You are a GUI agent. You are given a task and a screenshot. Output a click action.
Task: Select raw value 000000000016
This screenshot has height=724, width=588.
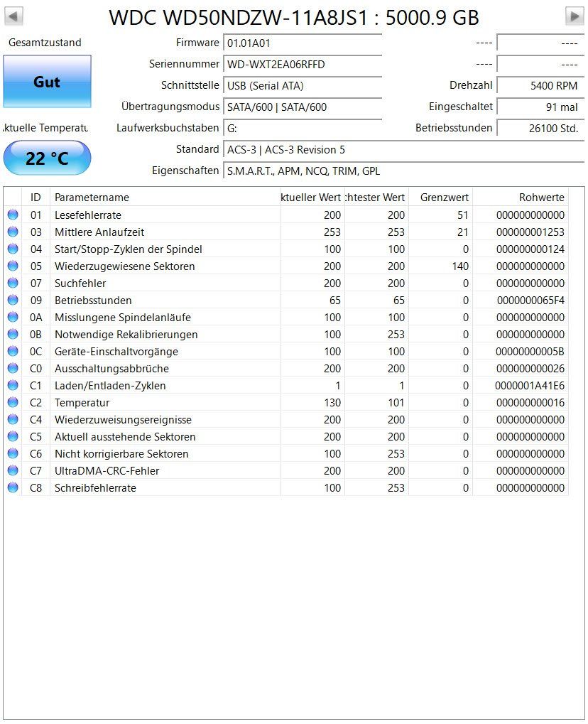click(530, 403)
